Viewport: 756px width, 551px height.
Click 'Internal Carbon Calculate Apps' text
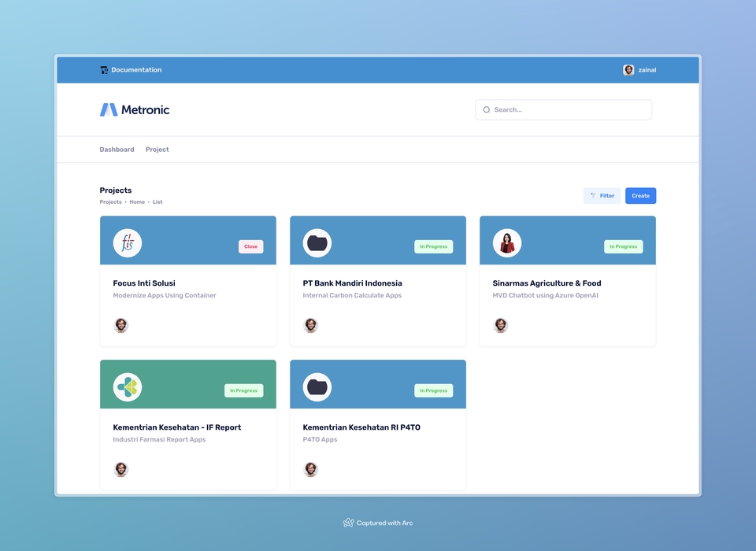(x=352, y=295)
